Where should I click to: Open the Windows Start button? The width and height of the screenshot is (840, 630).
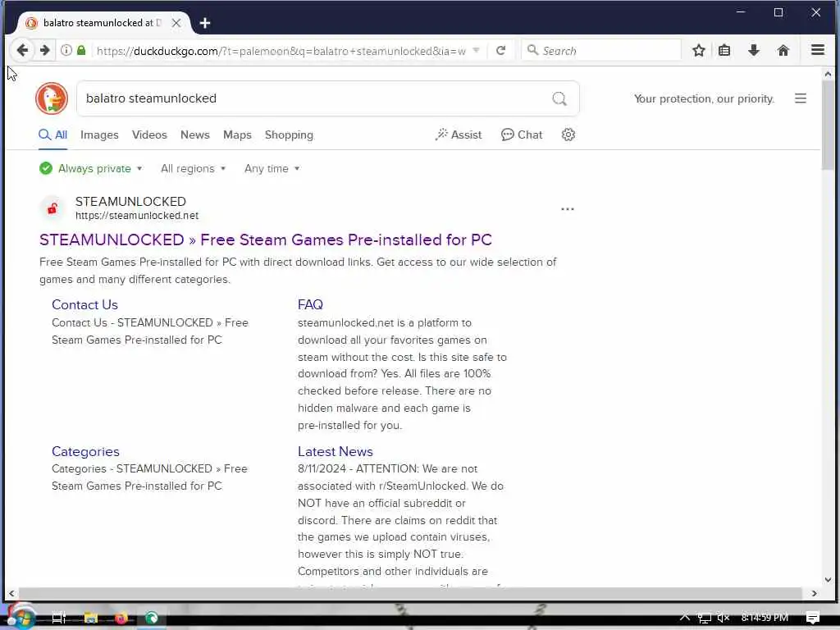(21, 618)
